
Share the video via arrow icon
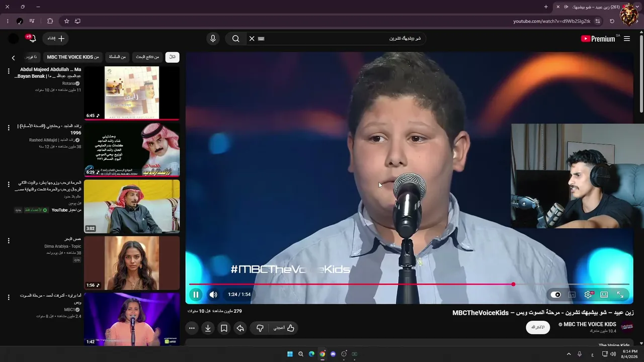240,328
